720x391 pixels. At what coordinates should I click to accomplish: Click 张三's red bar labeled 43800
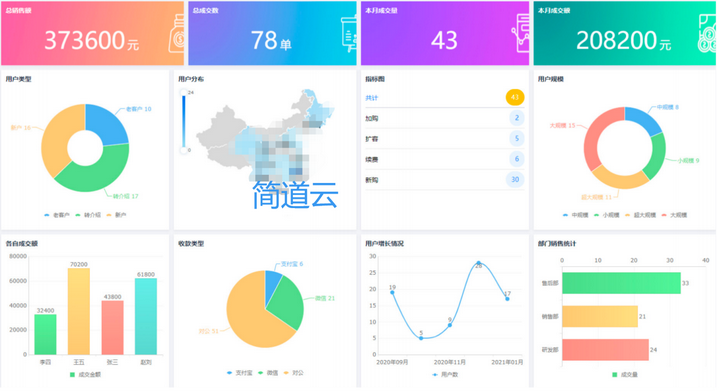tap(112, 328)
